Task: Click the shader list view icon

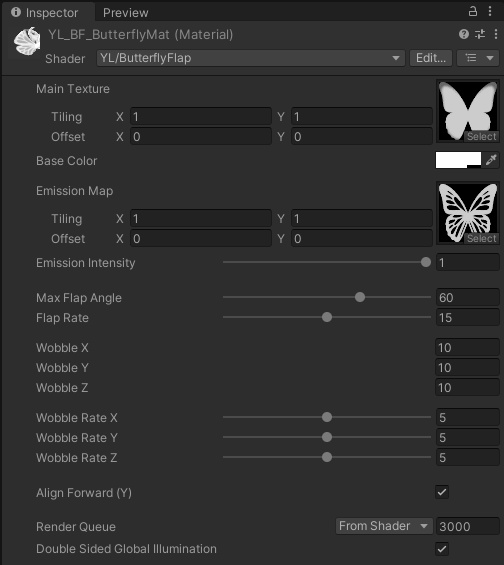Action: point(471,58)
